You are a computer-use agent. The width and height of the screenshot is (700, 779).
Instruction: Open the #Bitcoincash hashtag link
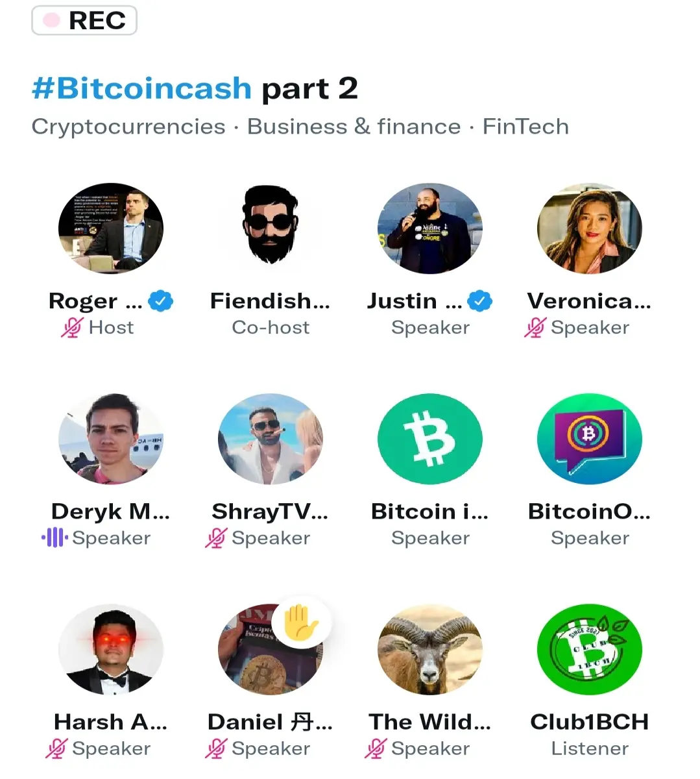(141, 88)
